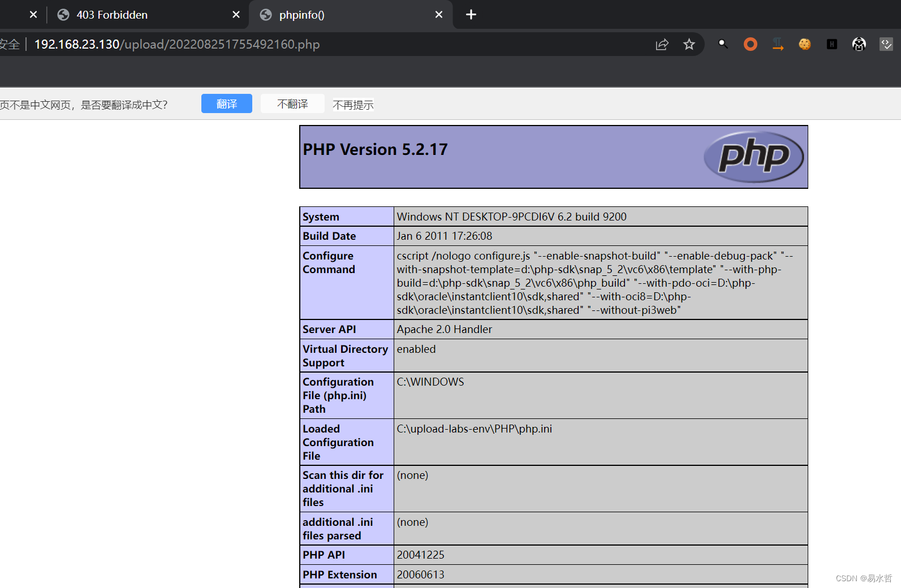Click the Loaded Configuration File label
The width and height of the screenshot is (901, 588).
click(338, 442)
